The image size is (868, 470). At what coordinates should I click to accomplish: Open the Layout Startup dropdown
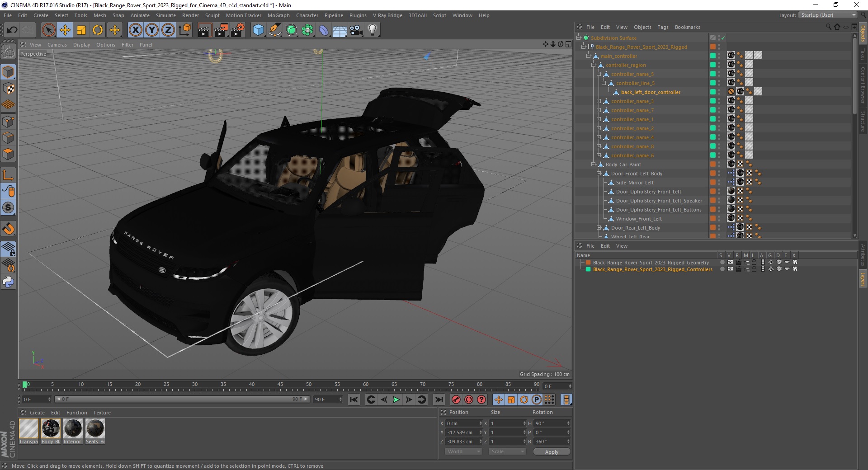tap(828, 15)
